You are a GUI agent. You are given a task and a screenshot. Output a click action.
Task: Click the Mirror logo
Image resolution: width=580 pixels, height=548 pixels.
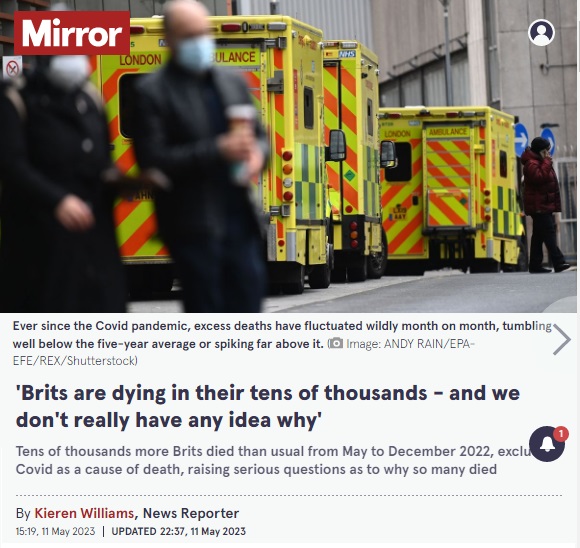point(72,33)
